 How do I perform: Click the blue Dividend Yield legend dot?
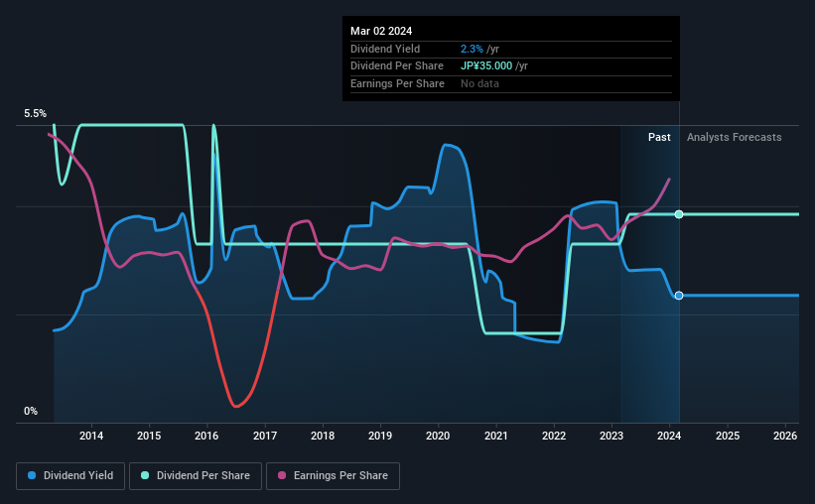pos(32,475)
